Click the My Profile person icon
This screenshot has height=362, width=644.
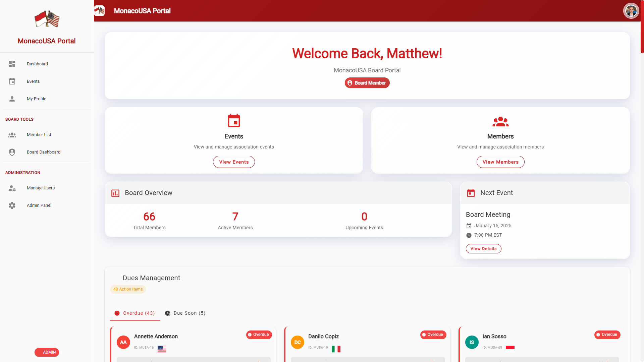coord(12,99)
